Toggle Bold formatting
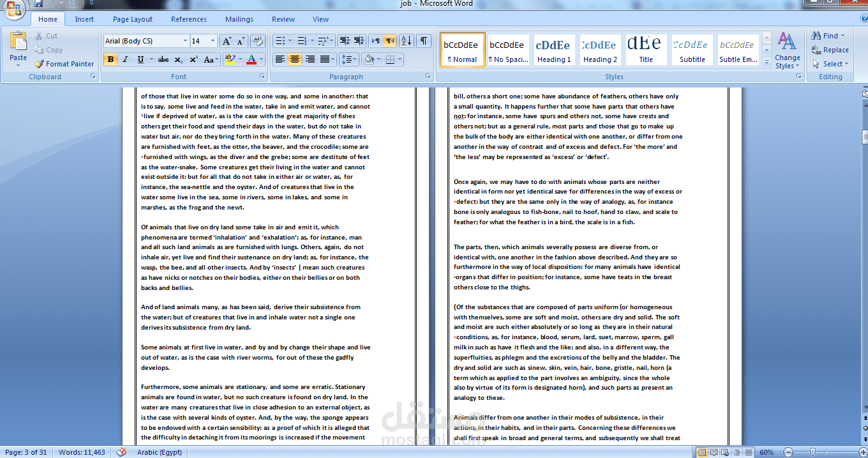The height and width of the screenshot is (458, 868). coord(110,59)
